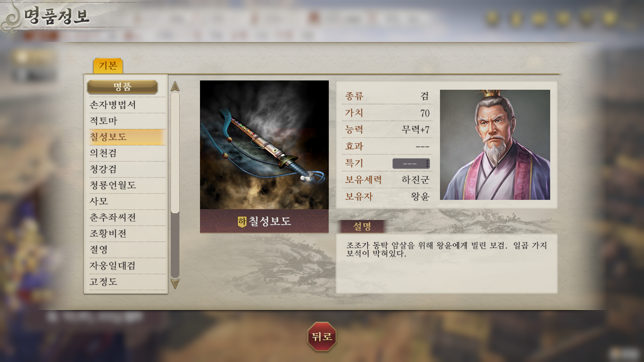Choose 청룡언월도 from the list
This screenshot has width=644, height=362.
click(x=127, y=185)
